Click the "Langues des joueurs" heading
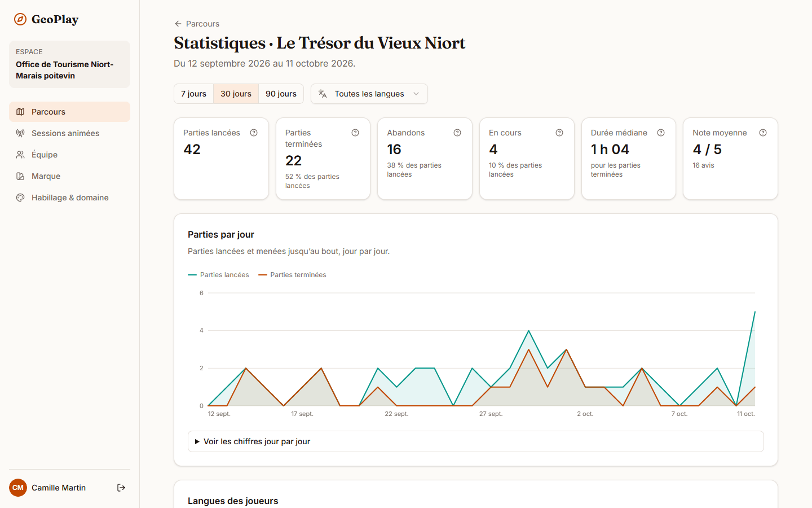The image size is (812, 508). pos(233,501)
